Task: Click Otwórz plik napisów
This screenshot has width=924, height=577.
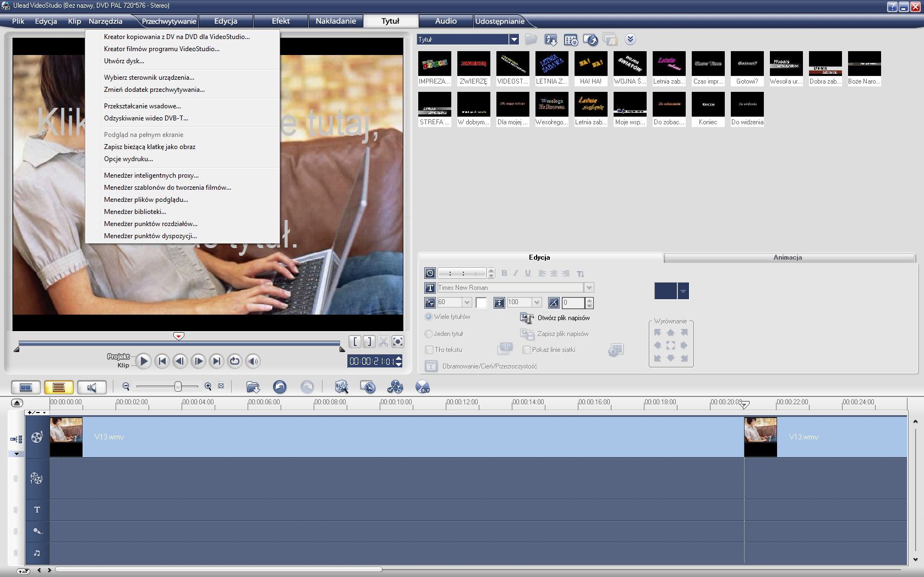Action: pyautogui.click(x=555, y=318)
